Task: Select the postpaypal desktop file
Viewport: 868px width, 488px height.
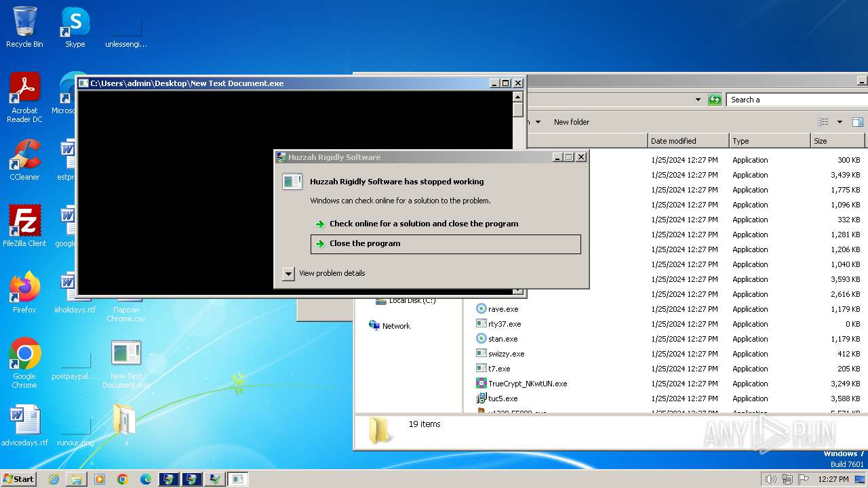Action: (x=75, y=363)
